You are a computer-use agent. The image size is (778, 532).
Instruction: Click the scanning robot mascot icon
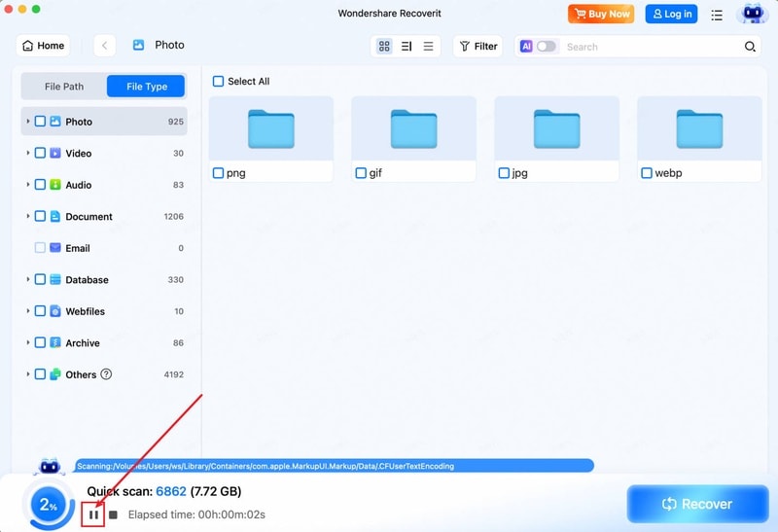pos(50,467)
